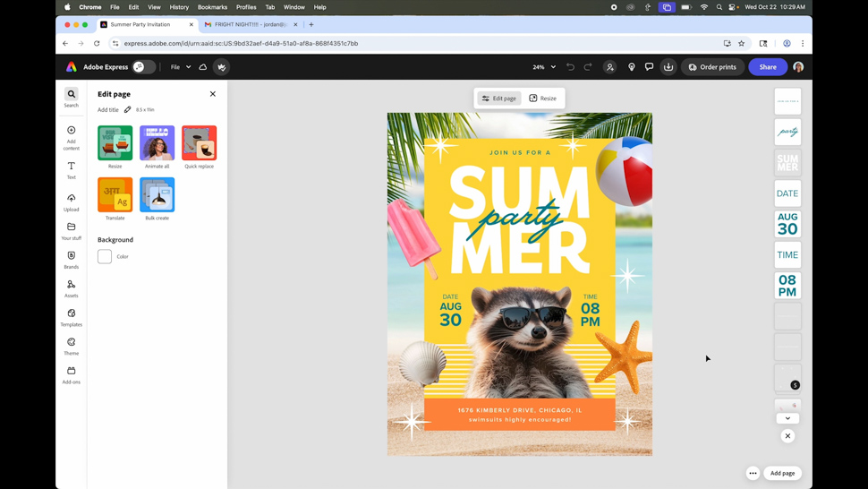Click the download icon in the top bar
The height and width of the screenshot is (489, 868).
pyautogui.click(x=668, y=67)
